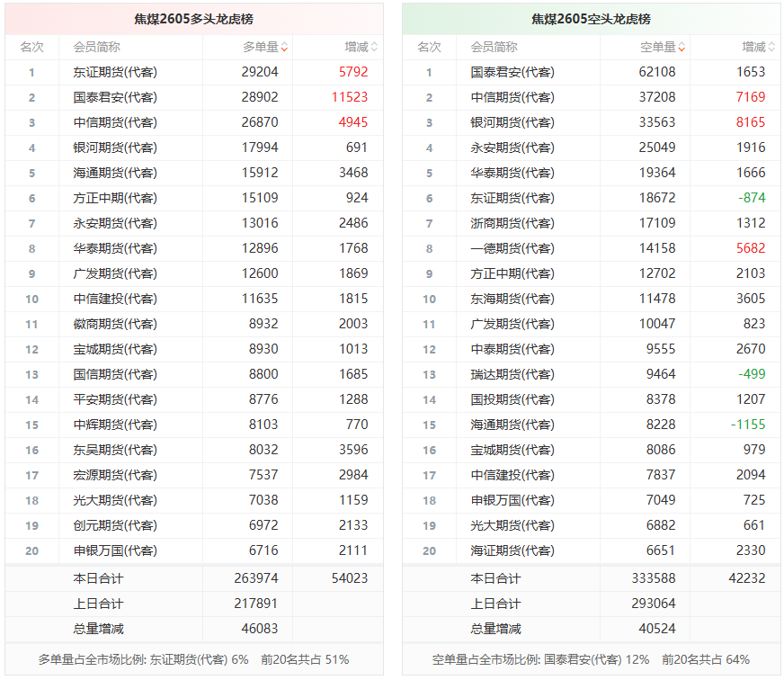Viewport: 784px width, 680px height.
Task: Click 会员简称 header in short table
Action: pos(494,48)
